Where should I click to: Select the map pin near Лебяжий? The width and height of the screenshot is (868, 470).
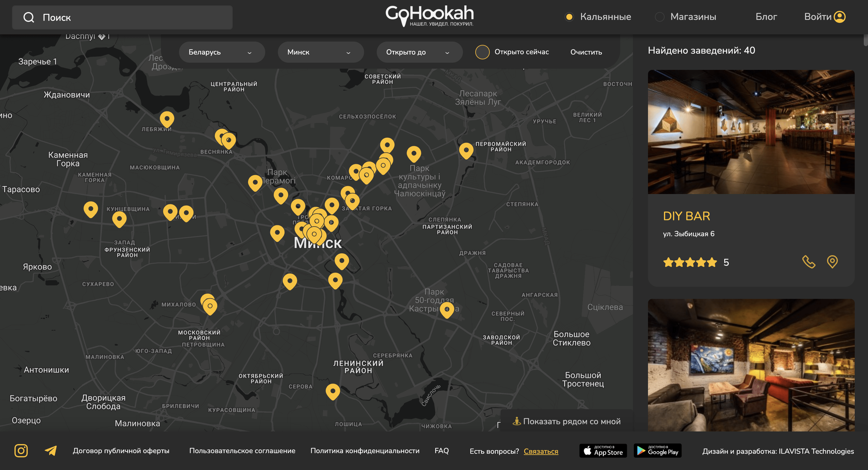pyautogui.click(x=167, y=119)
